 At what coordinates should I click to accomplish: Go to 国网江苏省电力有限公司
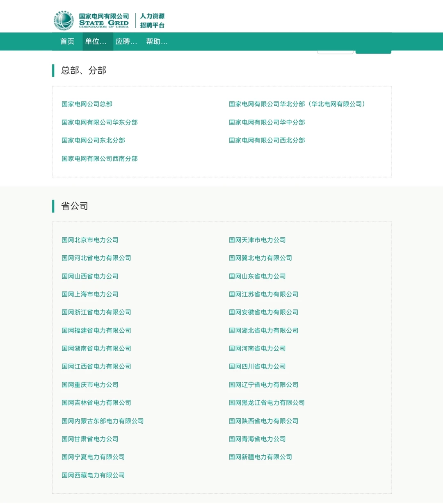pyautogui.click(x=264, y=294)
